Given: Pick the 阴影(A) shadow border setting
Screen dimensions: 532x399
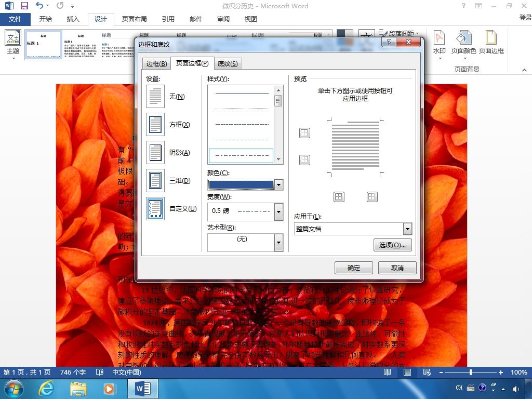Looking at the screenshot, I should pyautogui.click(x=155, y=152).
